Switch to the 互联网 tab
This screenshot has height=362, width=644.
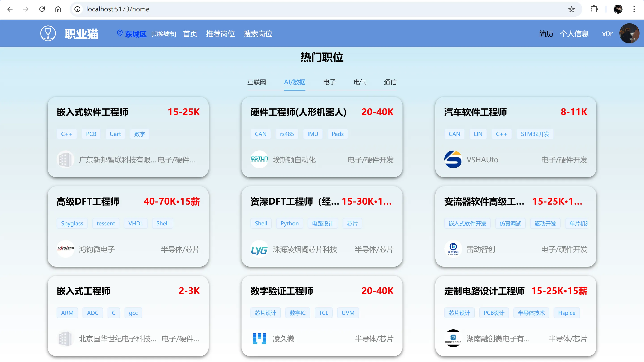tap(256, 82)
